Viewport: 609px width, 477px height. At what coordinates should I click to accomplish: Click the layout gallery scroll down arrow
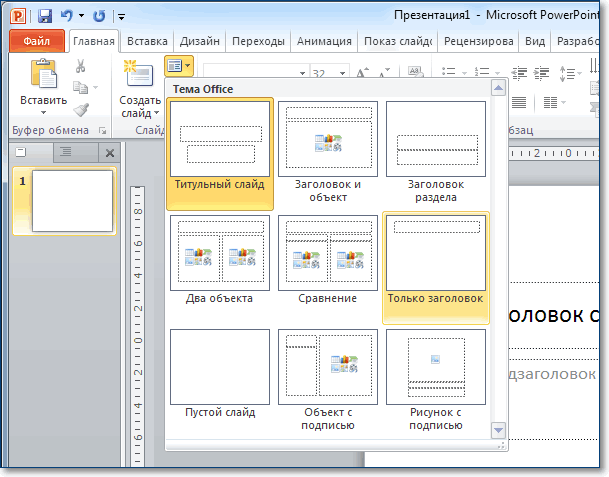(x=498, y=430)
